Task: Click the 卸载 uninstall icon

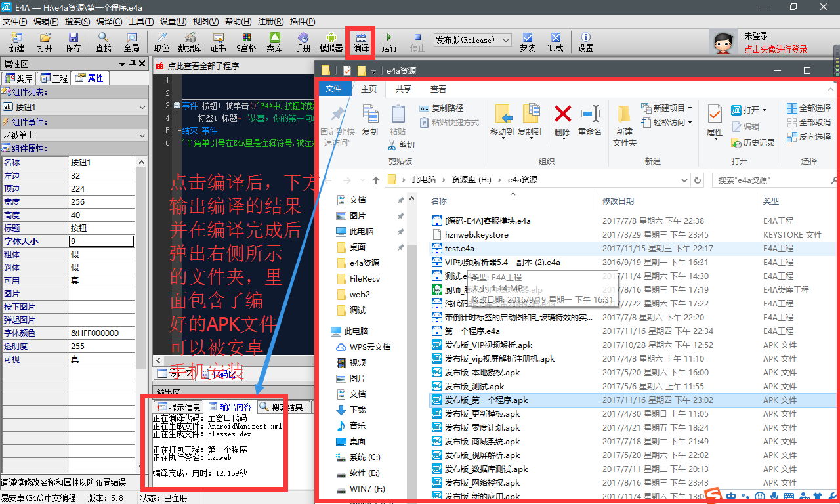Action: 555,42
